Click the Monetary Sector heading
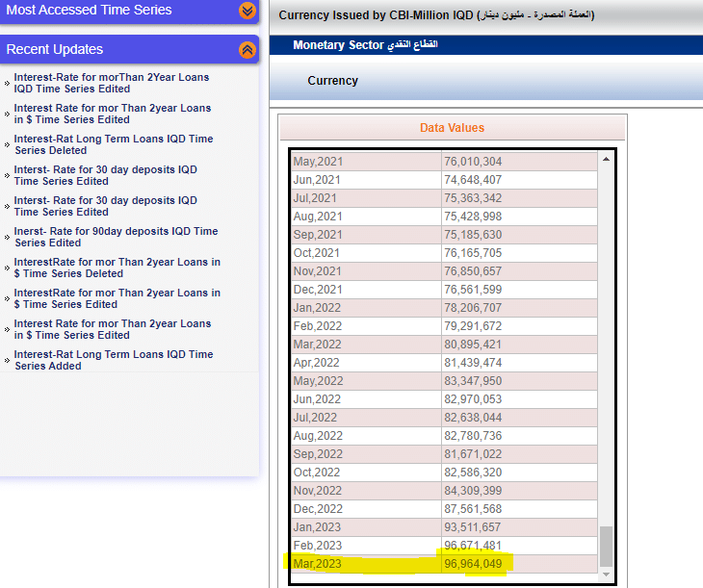703x588 pixels. [365, 45]
